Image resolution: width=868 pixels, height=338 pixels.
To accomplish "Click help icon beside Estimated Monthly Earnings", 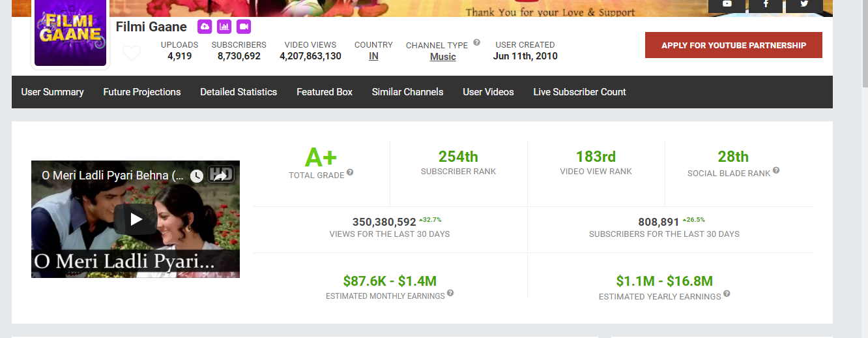I will pyautogui.click(x=450, y=294).
